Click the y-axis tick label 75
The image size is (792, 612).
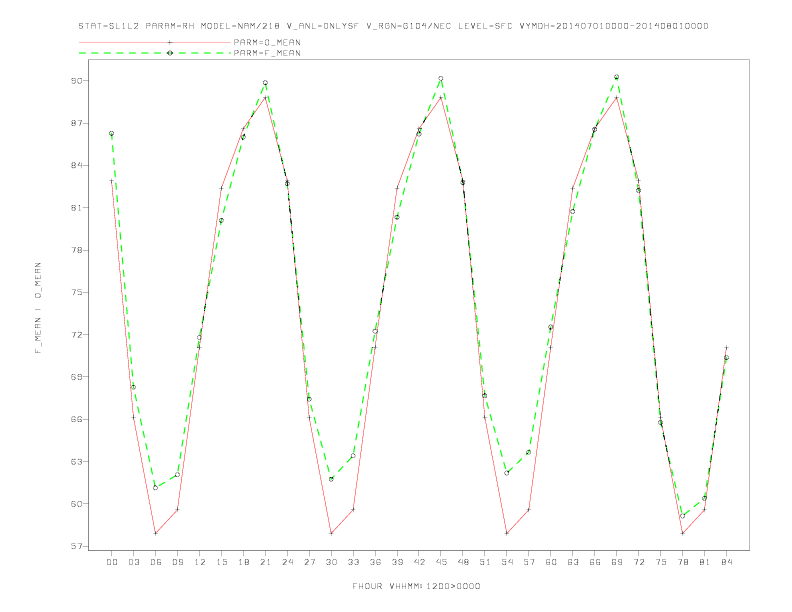click(76, 292)
